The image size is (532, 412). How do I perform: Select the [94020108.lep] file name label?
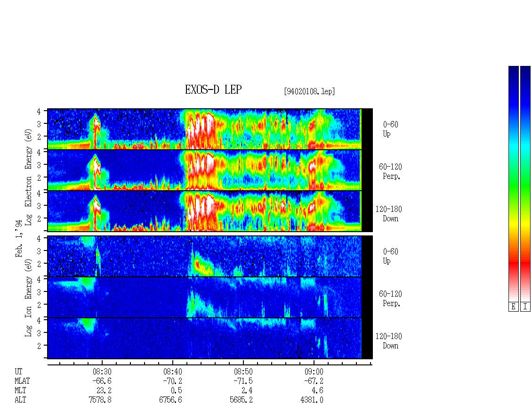pos(309,91)
